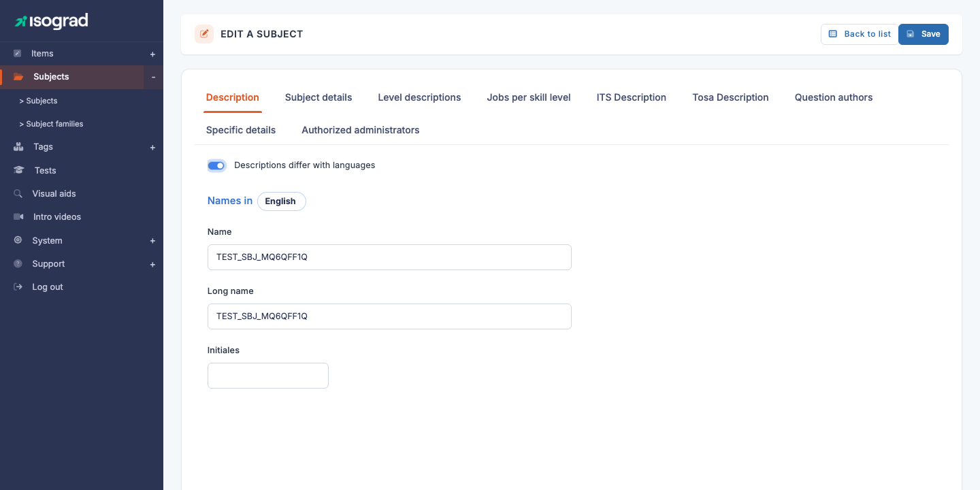
Task: Select the Description tab
Action: 233,97
